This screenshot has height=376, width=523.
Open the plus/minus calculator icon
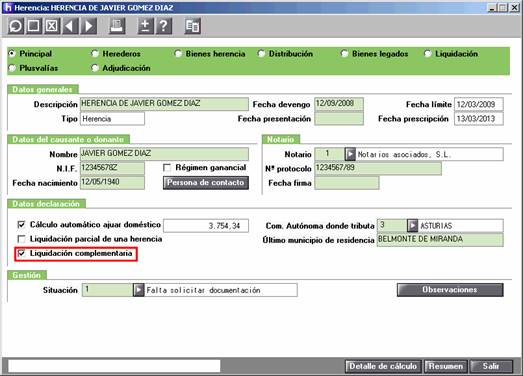145,26
